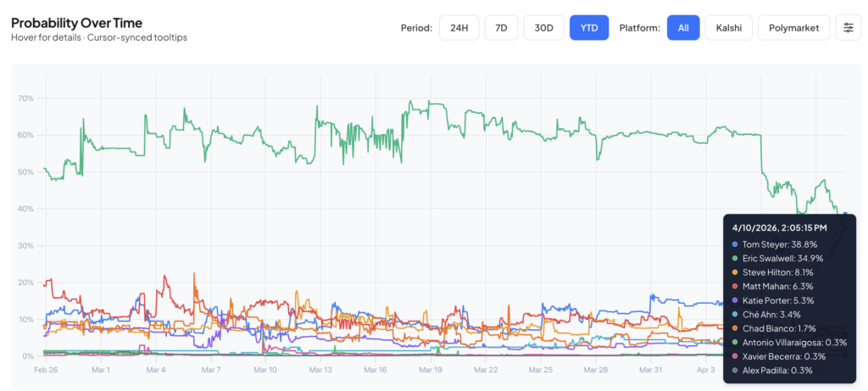Filter the platform to Kalshi
This screenshot has width=868, height=391.
pyautogui.click(x=728, y=28)
